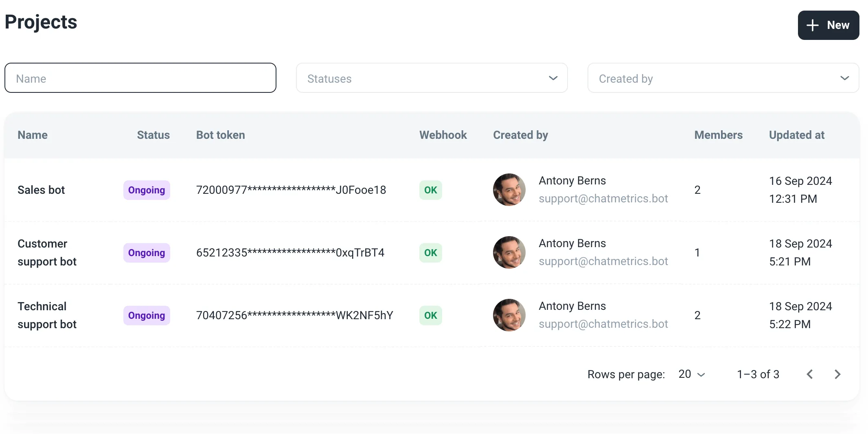Click the OK webhook badge for Sales bot

pos(430,190)
